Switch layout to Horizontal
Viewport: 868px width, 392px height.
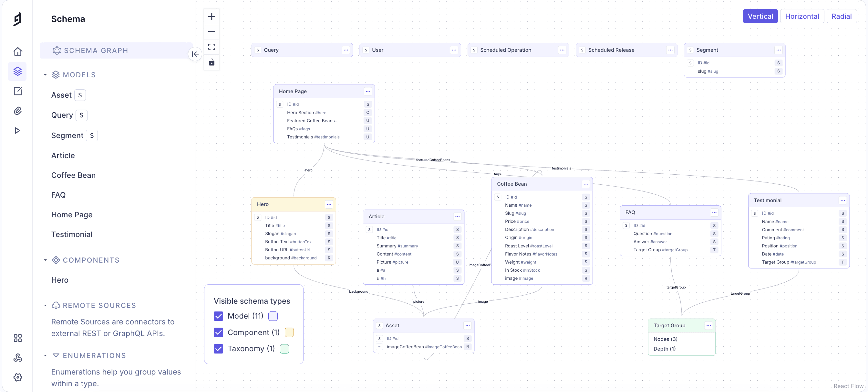(x=802, y=16)
